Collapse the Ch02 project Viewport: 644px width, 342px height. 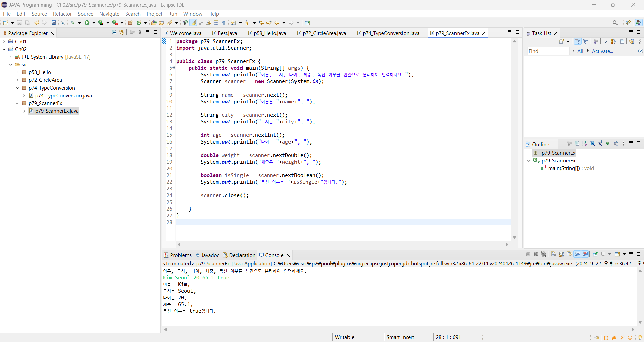4,49
